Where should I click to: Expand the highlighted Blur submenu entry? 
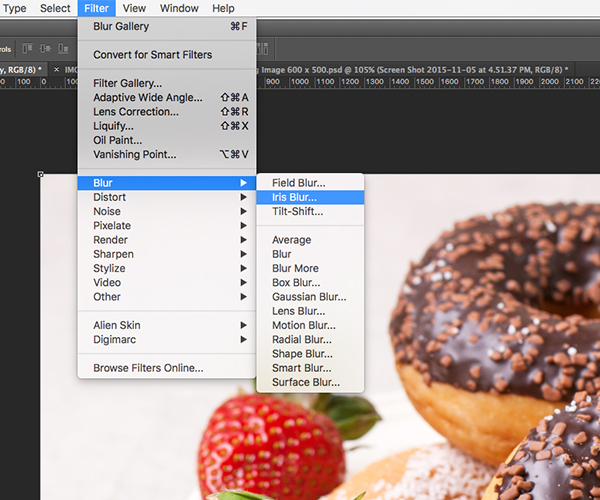167,183
